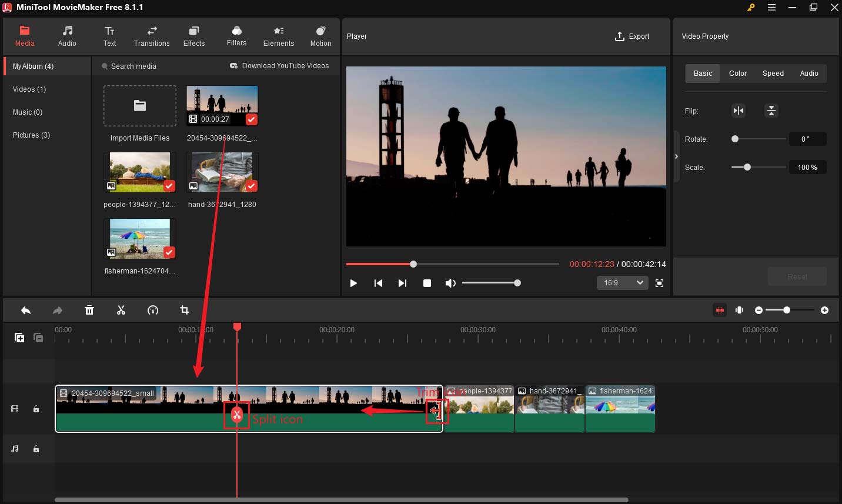Select the 20454-309694522 video thumbnail

click(222, 106)
